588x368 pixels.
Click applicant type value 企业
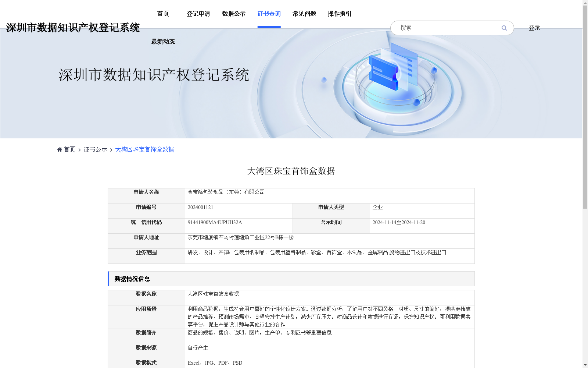[x=378, y=208]
